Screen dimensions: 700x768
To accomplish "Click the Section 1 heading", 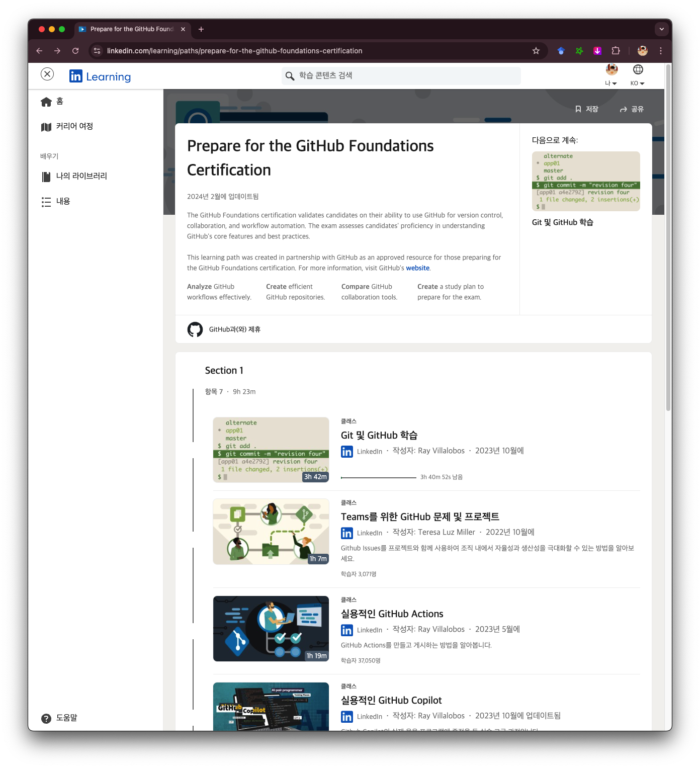I will click(x=224, y=371).
